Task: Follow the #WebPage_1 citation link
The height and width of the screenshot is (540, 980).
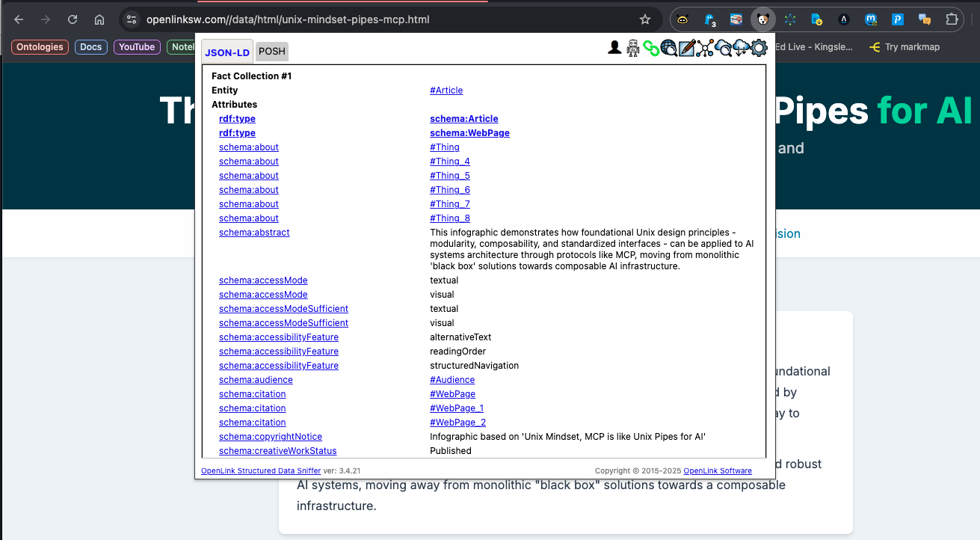Action: click(x=457, y=408)
